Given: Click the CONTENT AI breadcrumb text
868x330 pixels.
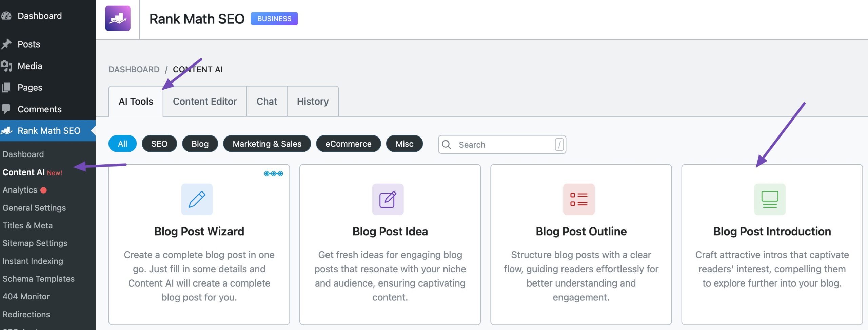Looking at the screenshot, I should [x=198, y=69].
